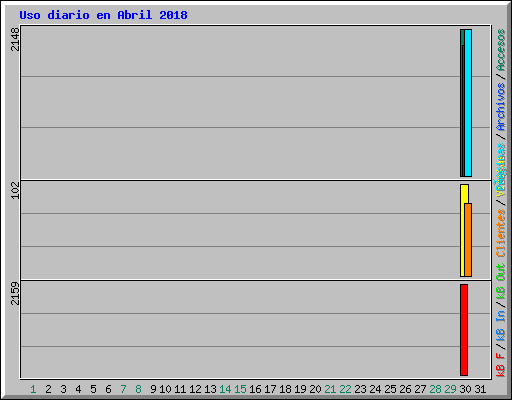Click the dark green bar segment

(462, 103)
